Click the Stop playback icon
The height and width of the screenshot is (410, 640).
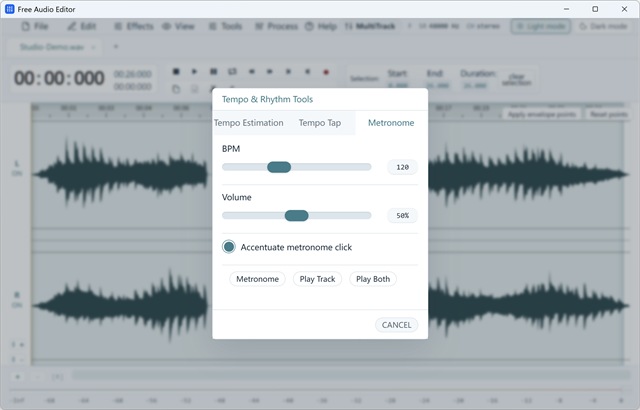tap(176, 72)
